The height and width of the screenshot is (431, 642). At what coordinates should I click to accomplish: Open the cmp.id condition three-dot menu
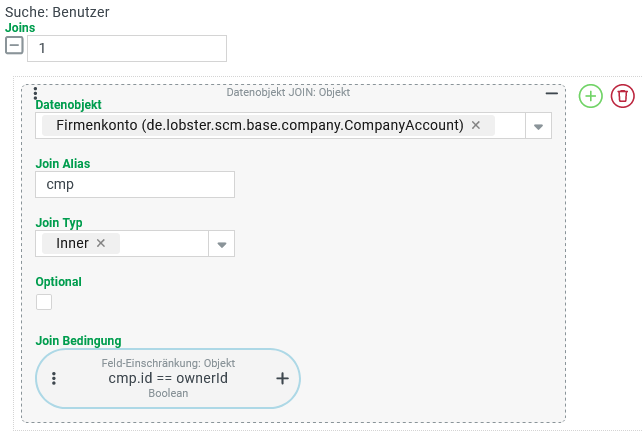pos(54,379)
